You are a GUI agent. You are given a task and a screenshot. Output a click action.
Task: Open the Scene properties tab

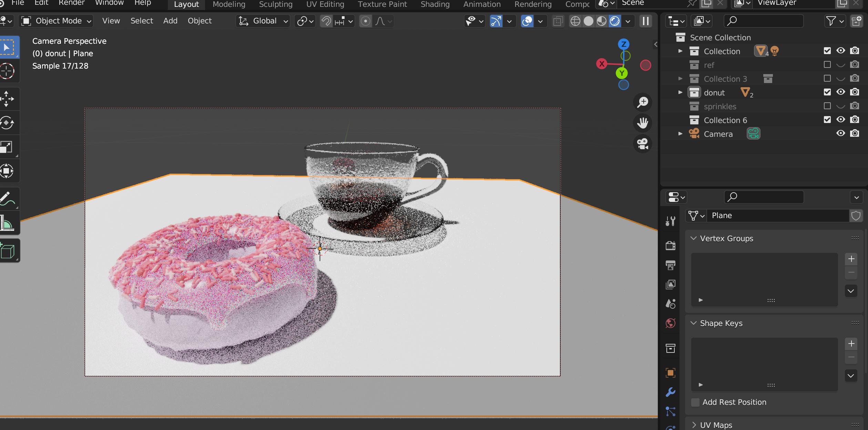(670, 304)
